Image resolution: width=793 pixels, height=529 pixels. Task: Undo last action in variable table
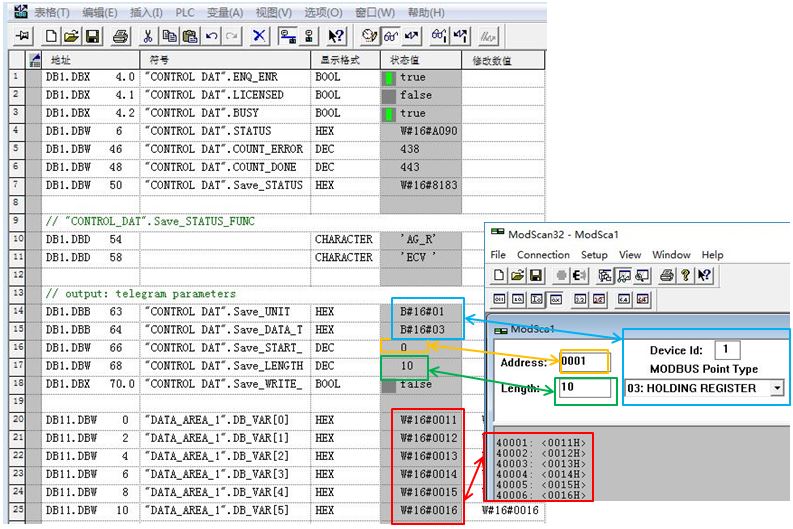click(211, 36)
